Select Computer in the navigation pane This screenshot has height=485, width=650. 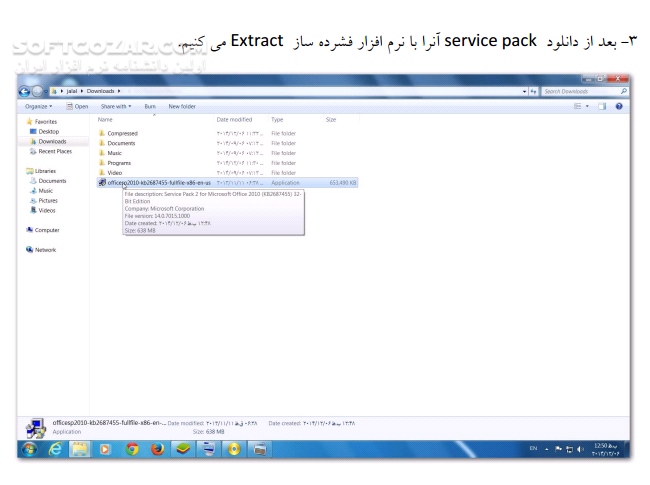click(x=43, y=230)
